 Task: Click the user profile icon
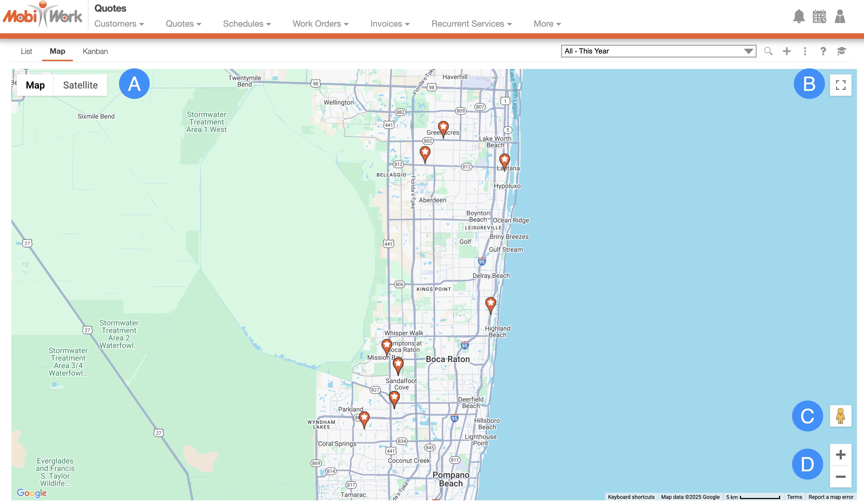pos(840,17)
